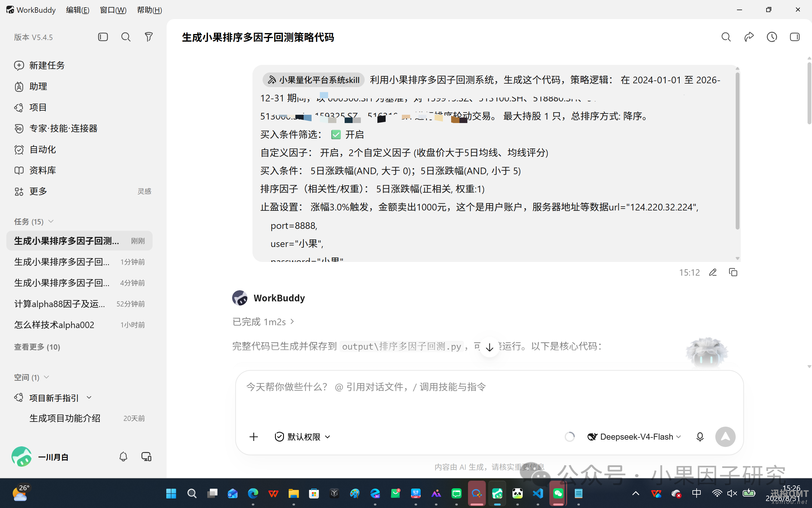Open Microsoft Edge from taskbar
This screenshot has width=812, height=508.
(253, 493)
